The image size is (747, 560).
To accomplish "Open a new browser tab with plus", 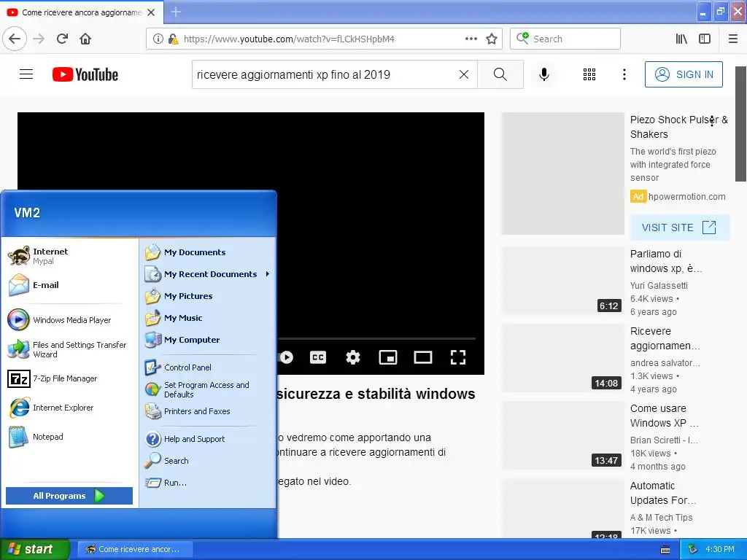I will 176,12.
